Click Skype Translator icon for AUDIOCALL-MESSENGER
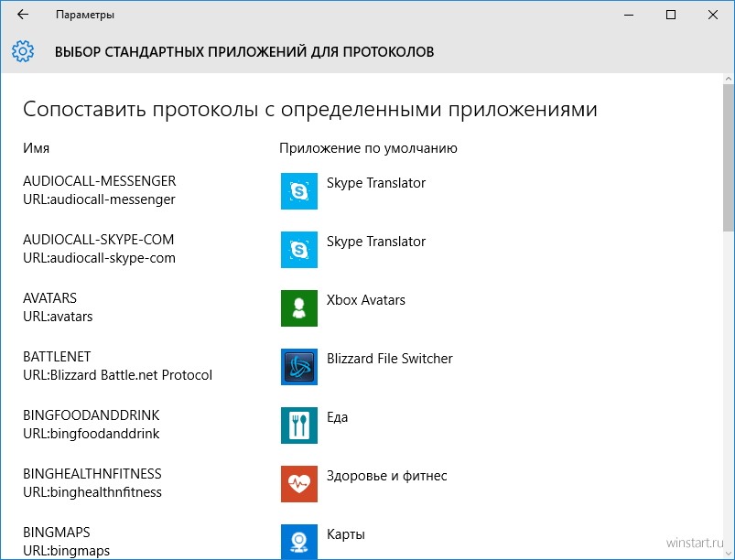The height and width of the screenshot is (560, 735). point(299,191)
